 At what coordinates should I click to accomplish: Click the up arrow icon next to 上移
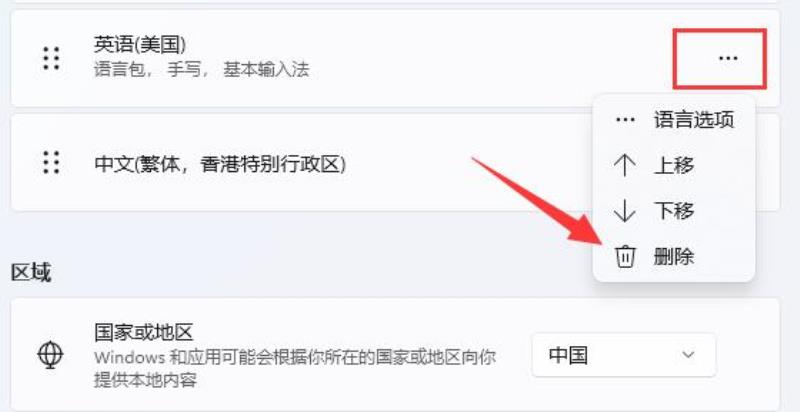624,166
